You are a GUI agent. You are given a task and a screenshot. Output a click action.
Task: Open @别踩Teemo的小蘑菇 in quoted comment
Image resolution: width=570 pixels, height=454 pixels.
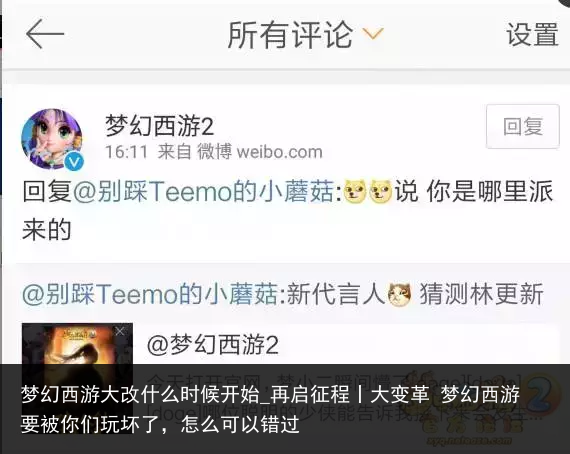coord(150,294)
